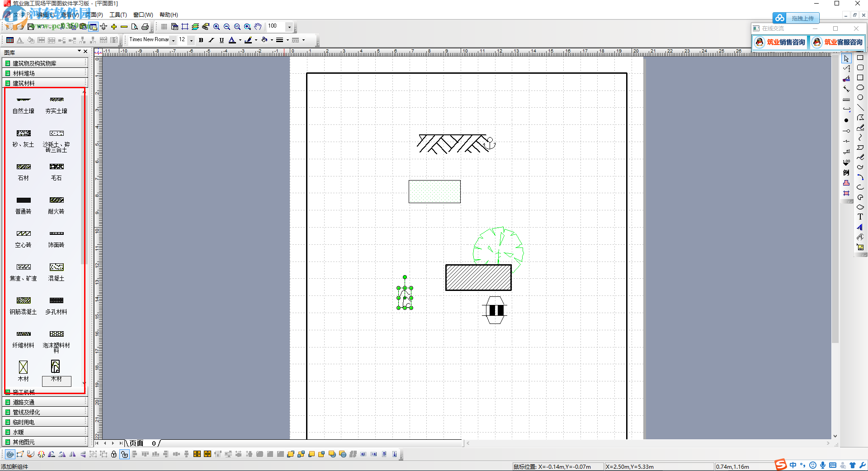This screenshot has height=471, width=868.
Task: Select the rectangle shape tool
Action: (860, 57)
